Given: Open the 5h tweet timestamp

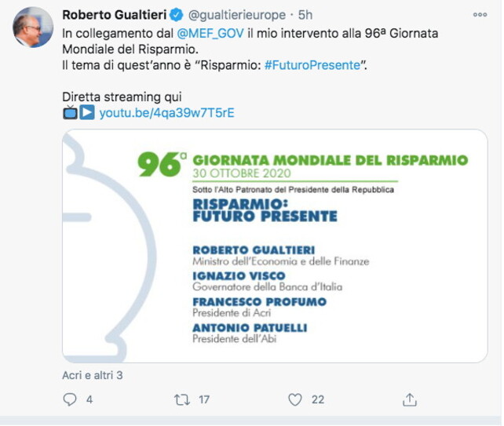Looking at the screenshot, I should 307,15.
